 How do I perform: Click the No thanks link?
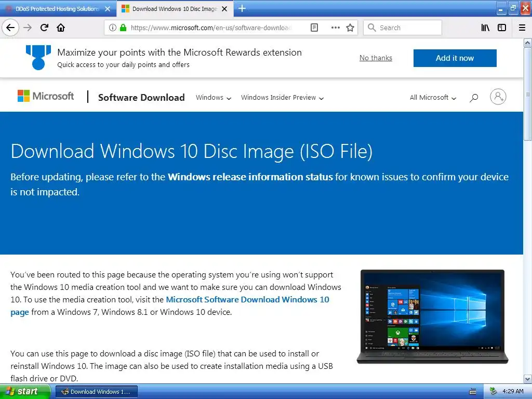coord(376,58)
